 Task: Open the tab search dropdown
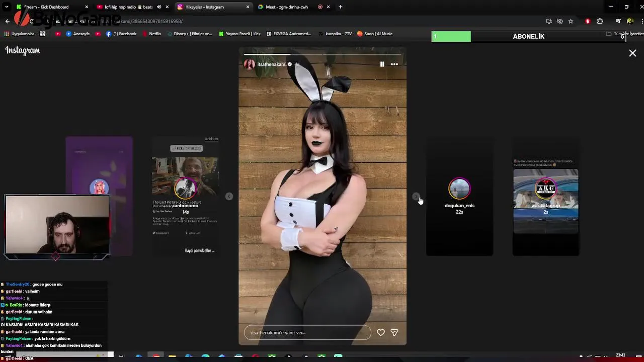click(x=7, y=7)
